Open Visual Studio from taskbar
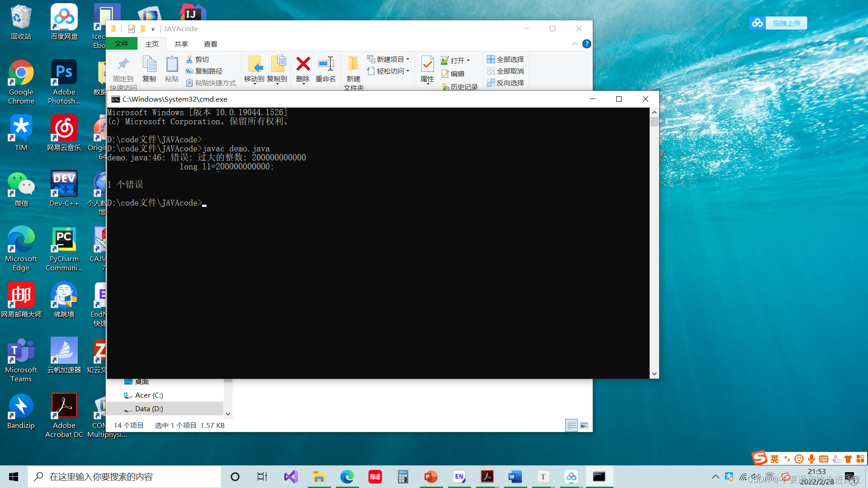This screenshot has height=488, width=868. [x=291, y=477]
